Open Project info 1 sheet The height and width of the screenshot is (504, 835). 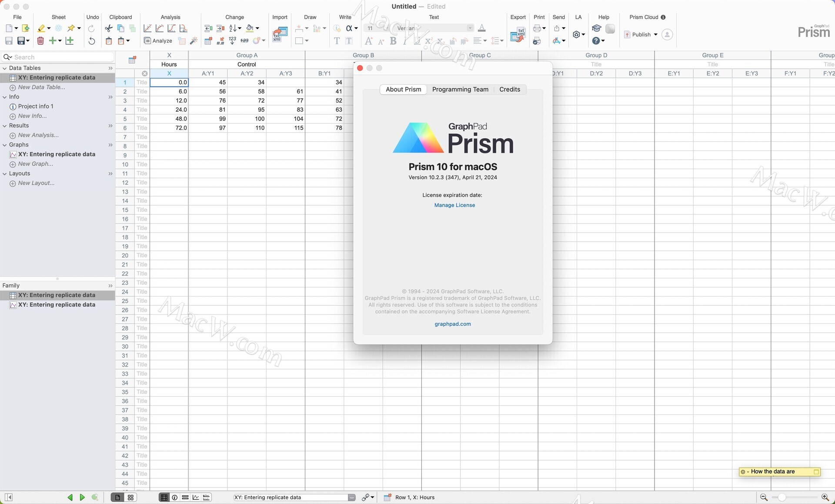(36, 107)
